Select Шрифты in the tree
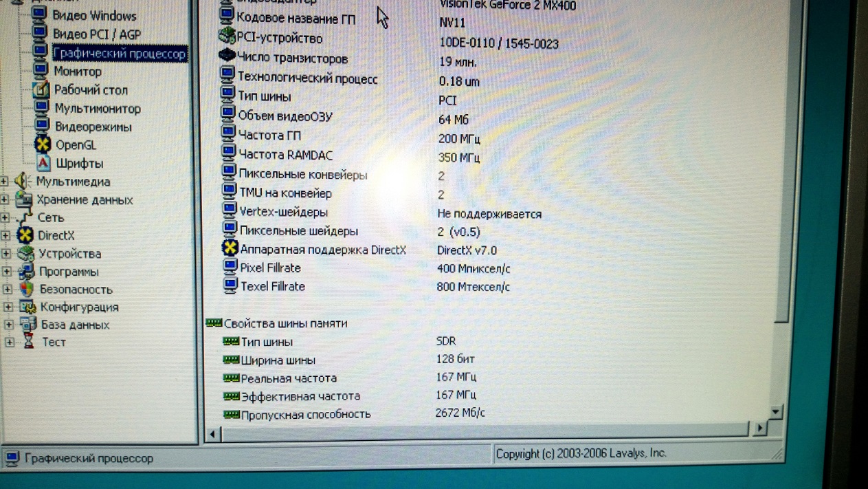This screenshot has height=489, width=868. pos(80,164)
